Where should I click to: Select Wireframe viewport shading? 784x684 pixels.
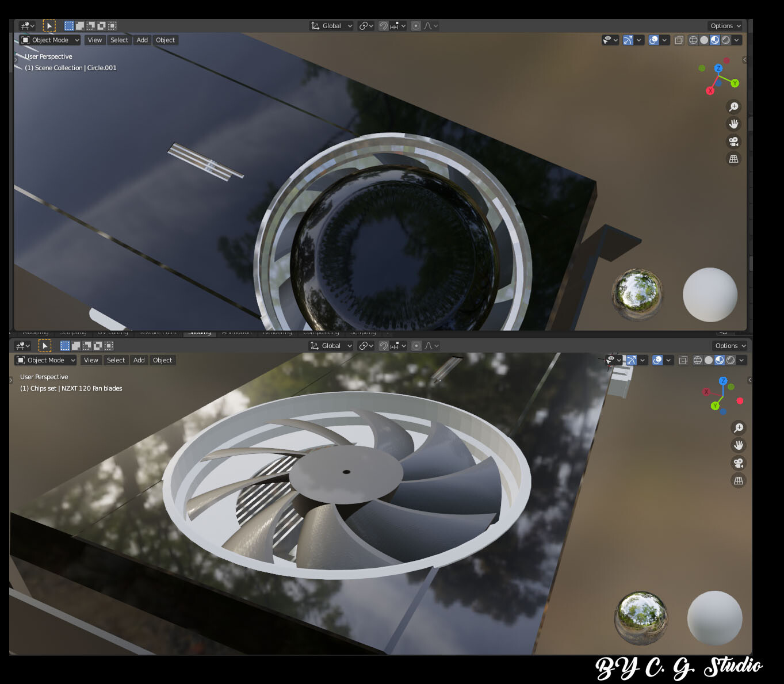click(x=693, y=40)
